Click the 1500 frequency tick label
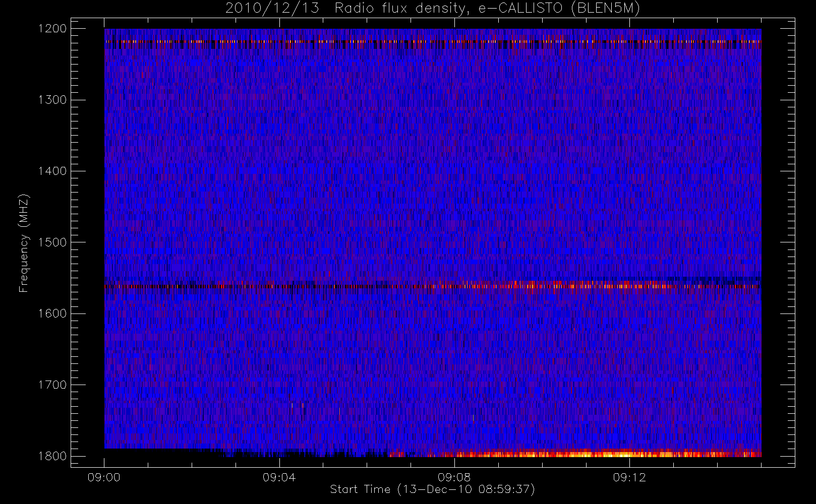Viewport: 816px width, 504px height. tap(52, 242)
